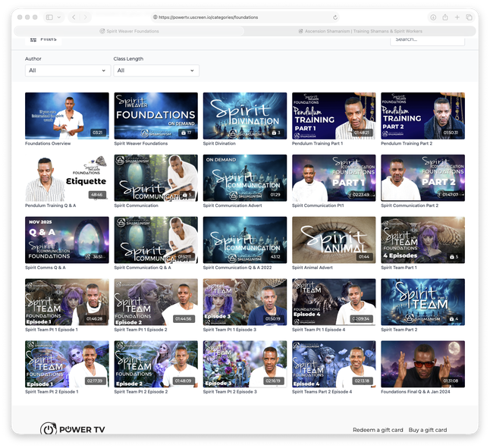Click Spirit Team Pt 1 Episode 4 title
490x448 pixels.
click(319, 330)
